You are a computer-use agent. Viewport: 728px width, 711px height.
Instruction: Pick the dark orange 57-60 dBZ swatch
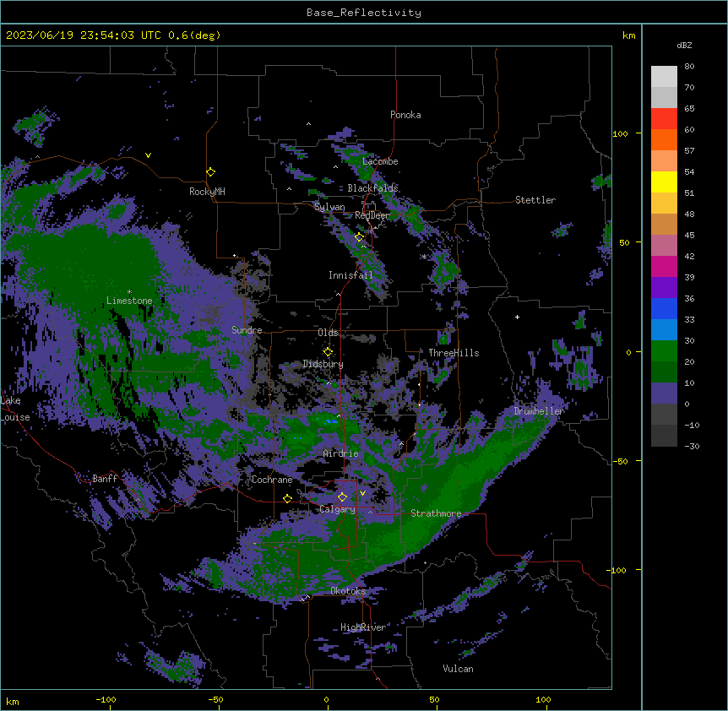[x=664, y=140]
